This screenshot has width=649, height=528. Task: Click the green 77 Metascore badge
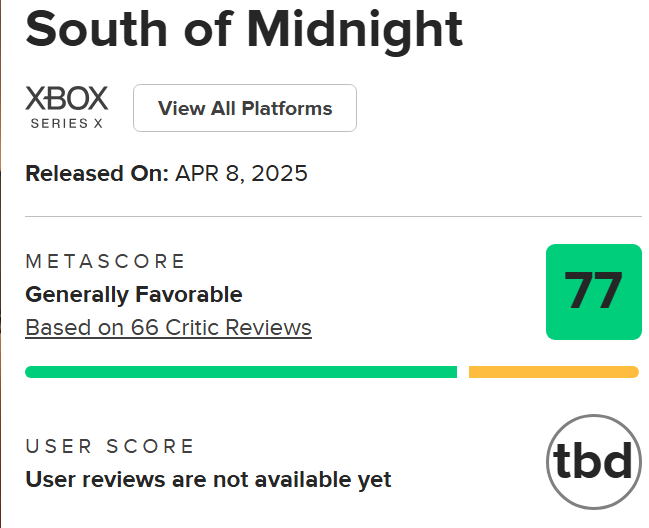coord(593,291)
